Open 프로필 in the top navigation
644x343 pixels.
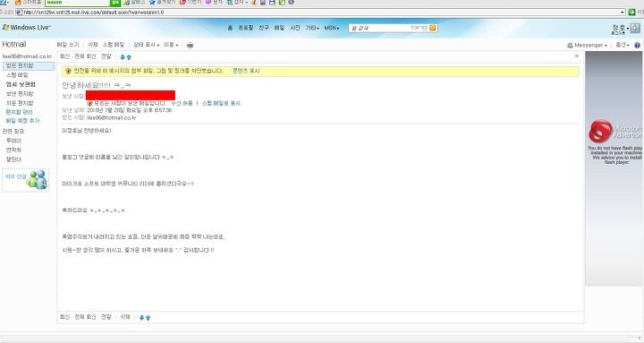click(246, 28)
